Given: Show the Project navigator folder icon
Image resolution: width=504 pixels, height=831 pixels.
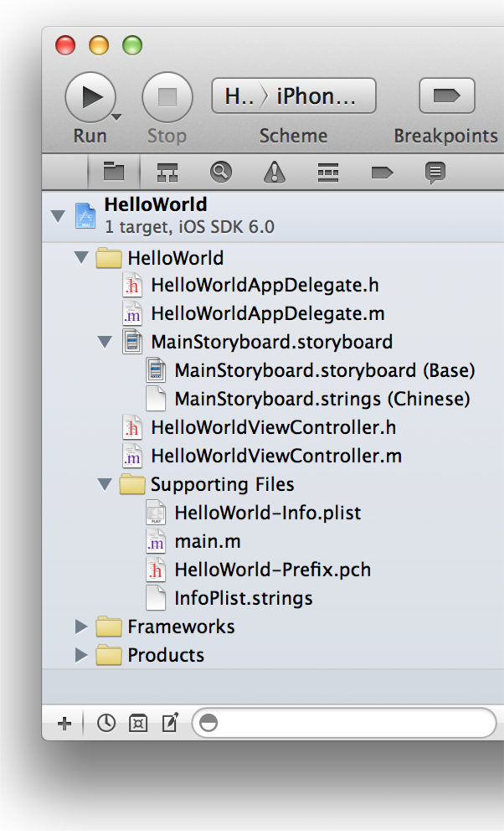Looking at the screenshot, I should point(113,172).
